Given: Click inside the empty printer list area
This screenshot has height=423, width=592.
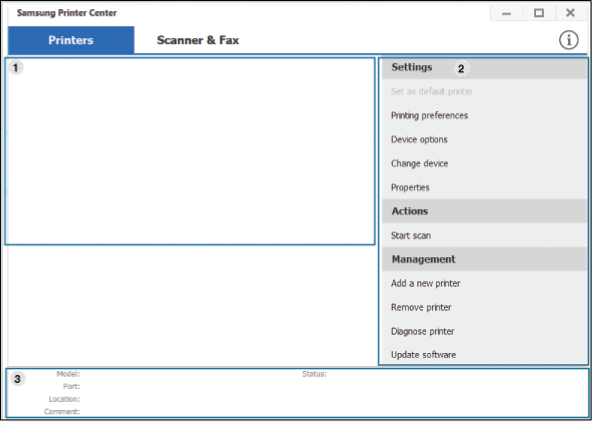Looking at the screenshot, I should click(190, 151).
